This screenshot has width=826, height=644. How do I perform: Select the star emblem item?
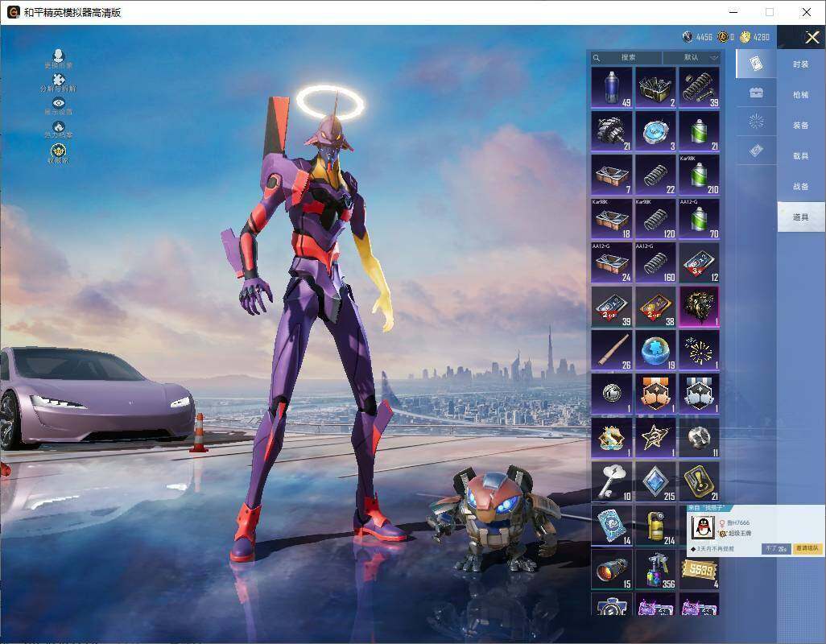coord(655,438)
